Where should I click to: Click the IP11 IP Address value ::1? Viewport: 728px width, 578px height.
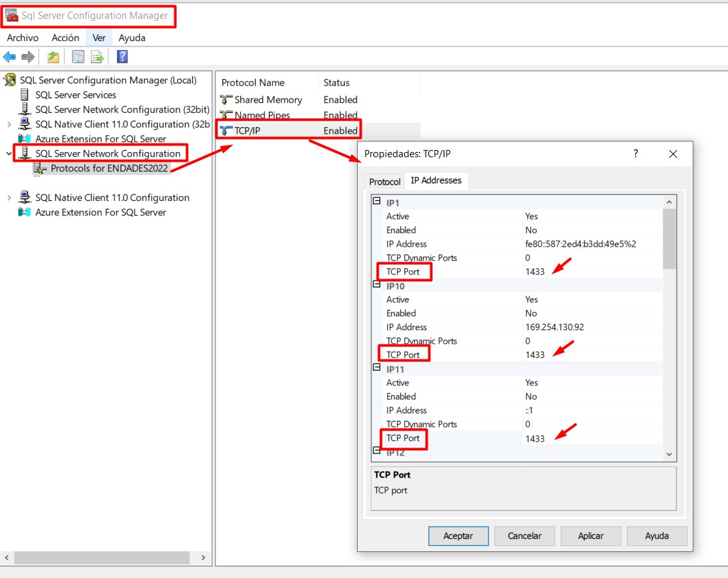(x=529, y=410)
